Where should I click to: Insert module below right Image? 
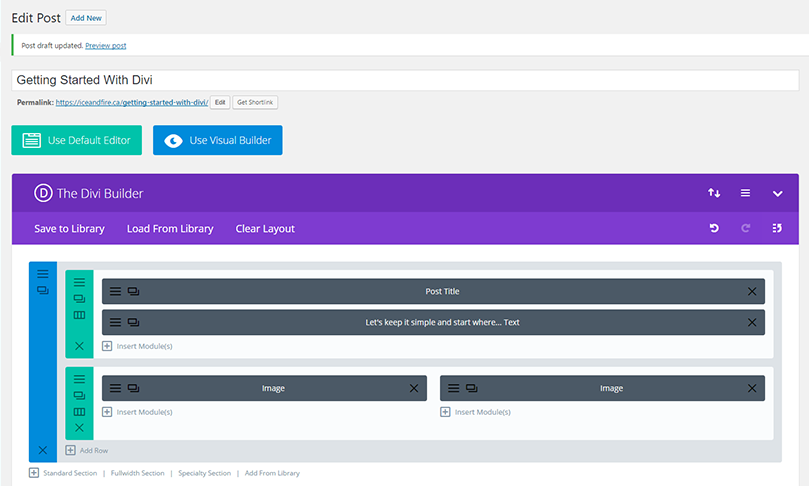click(x=476, y=412)
